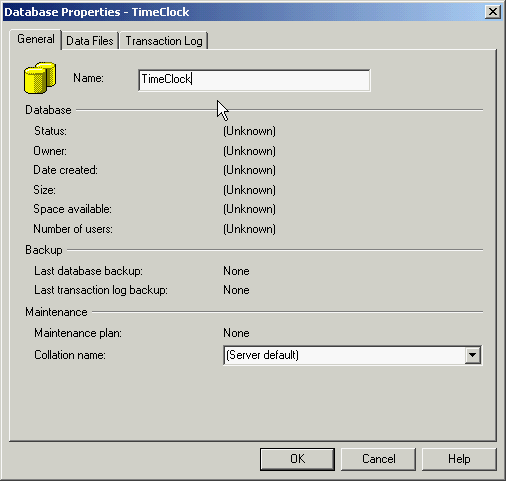Click the Database Properties title bar
506x481 pixels.
tap(243, 12)
